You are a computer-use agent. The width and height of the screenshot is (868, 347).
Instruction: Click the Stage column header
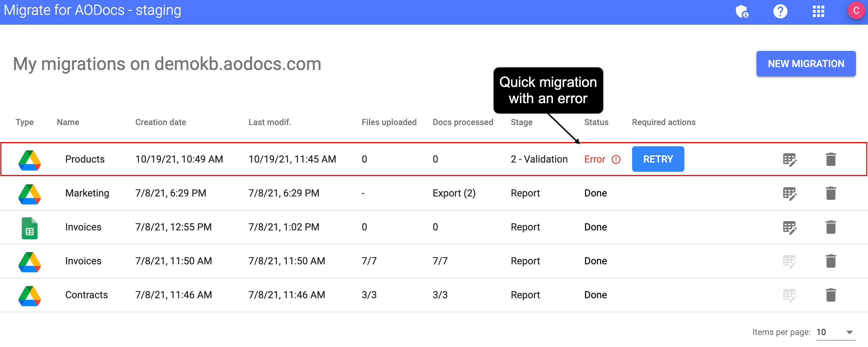[x=522, y=122]
